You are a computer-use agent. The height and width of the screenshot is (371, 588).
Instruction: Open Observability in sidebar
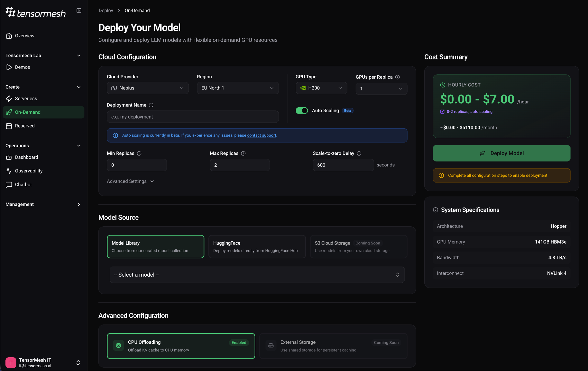point(28,171)
